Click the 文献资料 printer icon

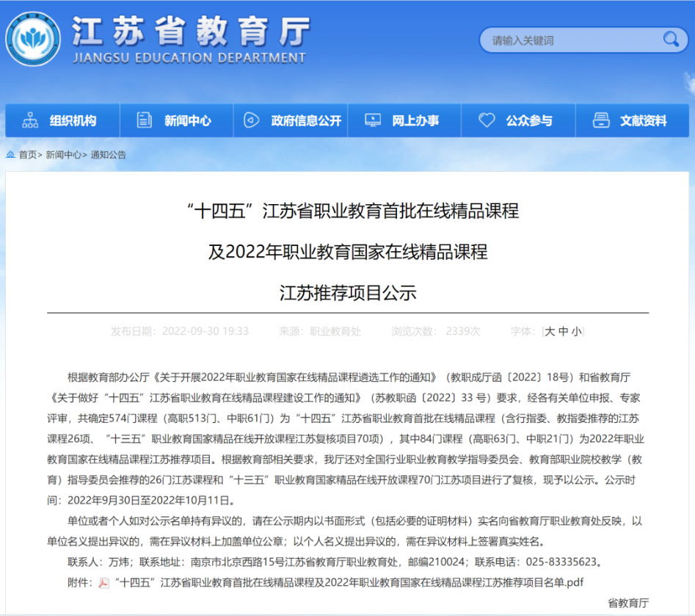click(x=601, y=120)
